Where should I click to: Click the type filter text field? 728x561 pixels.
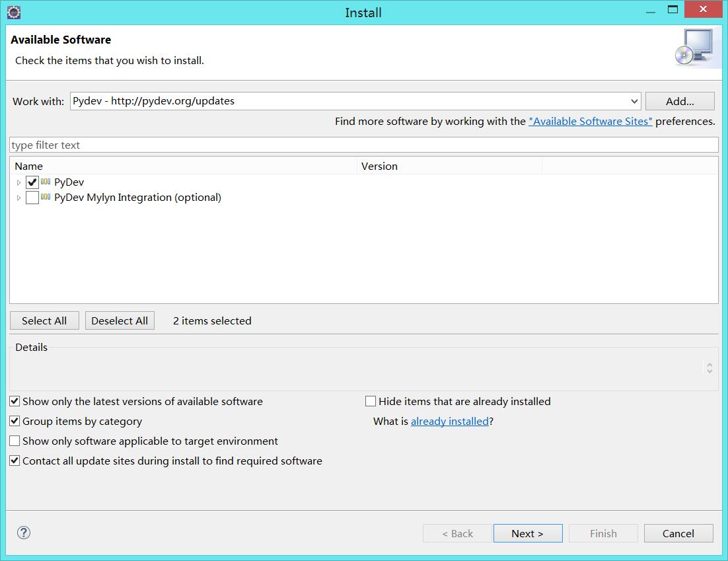[364, 145]
